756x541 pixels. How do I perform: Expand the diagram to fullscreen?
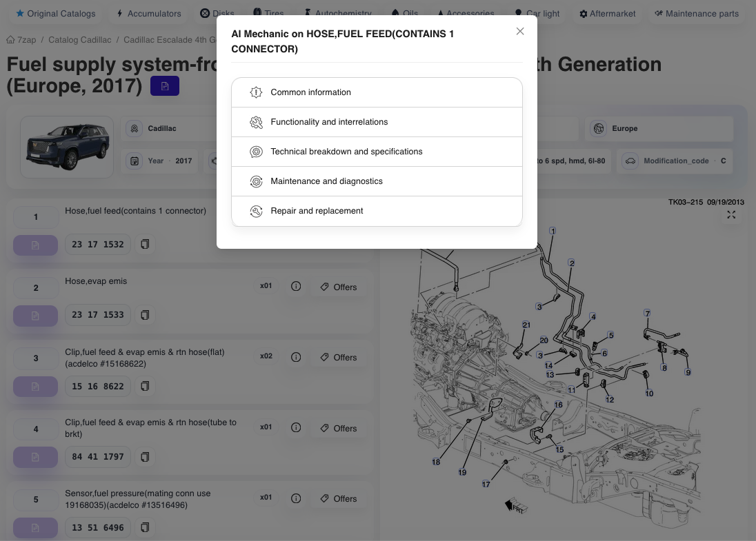pyautogui.click(x=731, y=215)
